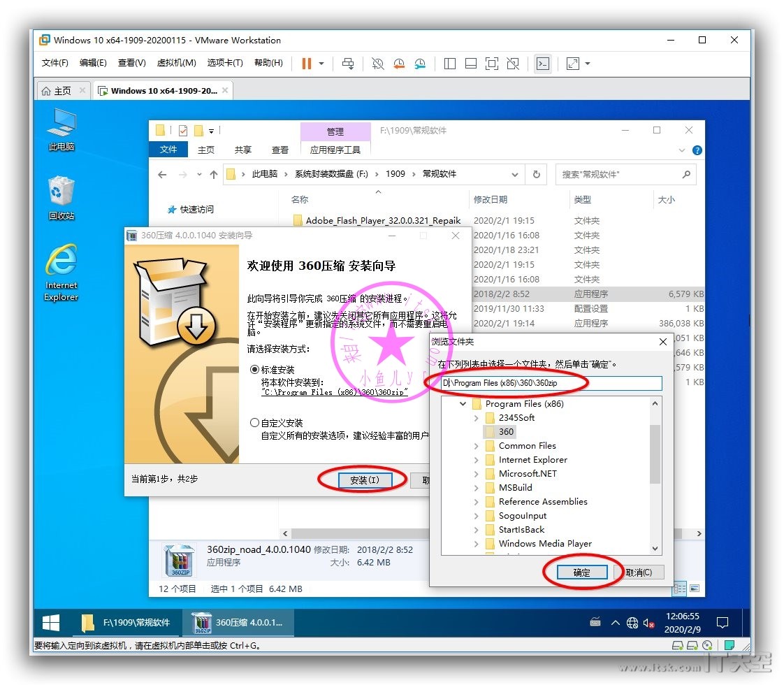Image resolution: width=784 pixels, height=685 pixels.
Task: Open the 文件 tab in Explorer ribbon
Action: [x=168, y=150]
